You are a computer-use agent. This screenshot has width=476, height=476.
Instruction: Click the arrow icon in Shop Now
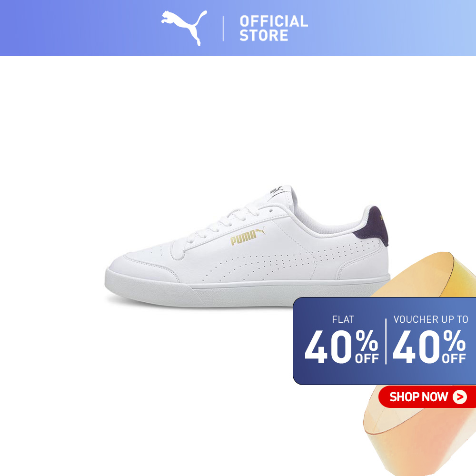pos(460,397)
